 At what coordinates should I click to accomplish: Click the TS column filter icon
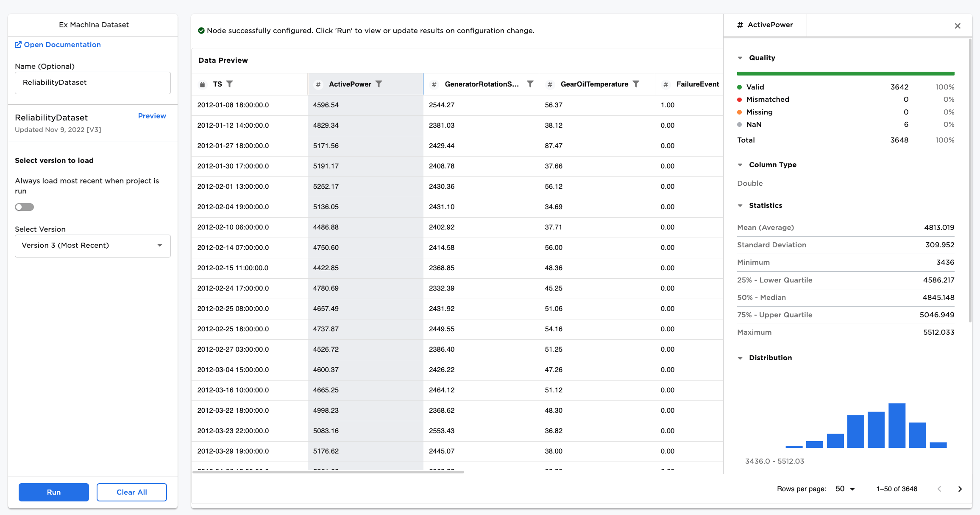click(232, 85)
